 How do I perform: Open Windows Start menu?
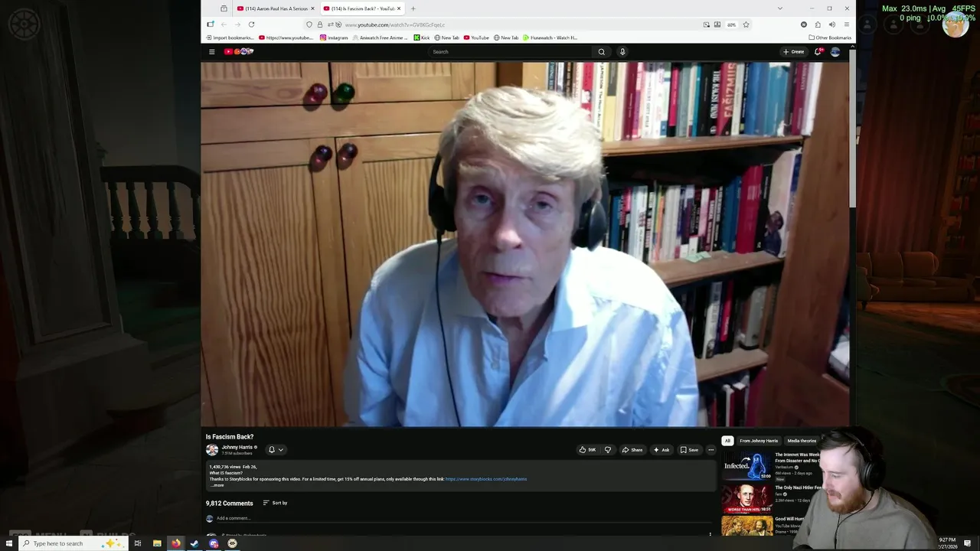point(8,543)
